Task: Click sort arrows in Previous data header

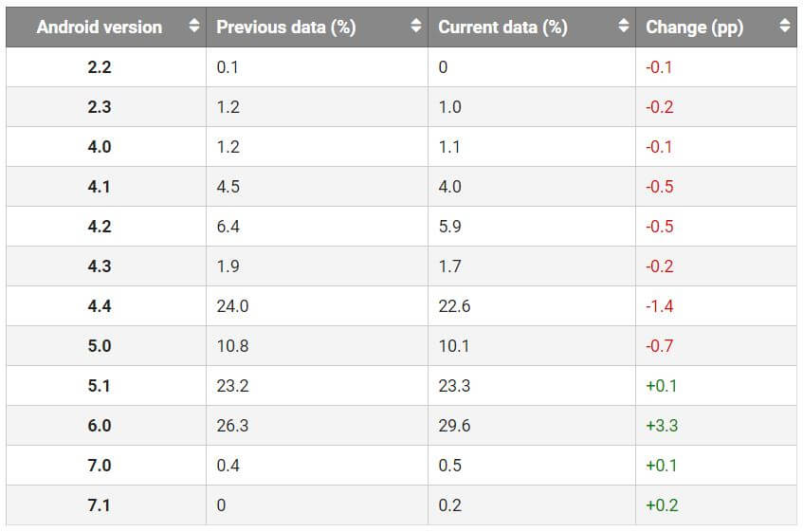Action: [x=416, y=27]
